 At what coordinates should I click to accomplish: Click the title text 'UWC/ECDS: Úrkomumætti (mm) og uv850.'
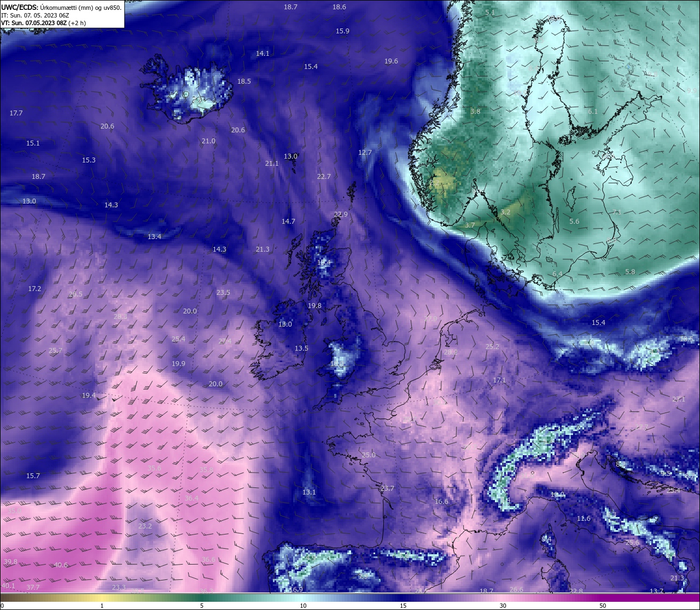tap(61, 8)
